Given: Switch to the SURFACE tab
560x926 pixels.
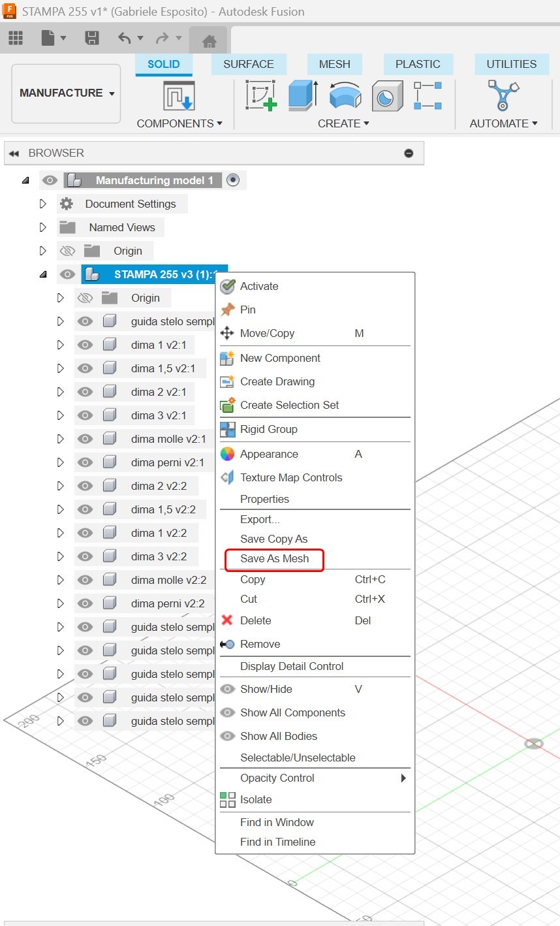Looking at the screenshot, I should (x=249, y=64).
